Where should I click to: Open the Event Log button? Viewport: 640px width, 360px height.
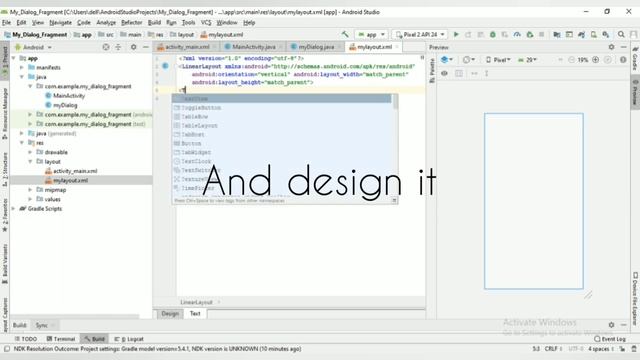coord(610,339)
